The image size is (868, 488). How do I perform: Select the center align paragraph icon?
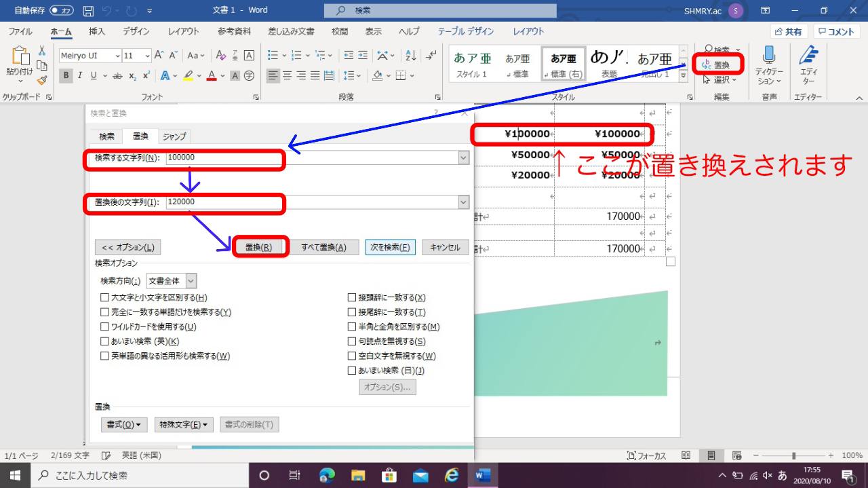[x=287, y=76]
